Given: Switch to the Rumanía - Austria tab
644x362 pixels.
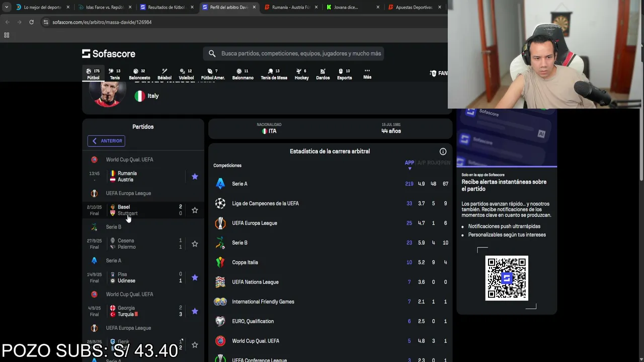Looking at the screenshot, I should pos(290,7).
